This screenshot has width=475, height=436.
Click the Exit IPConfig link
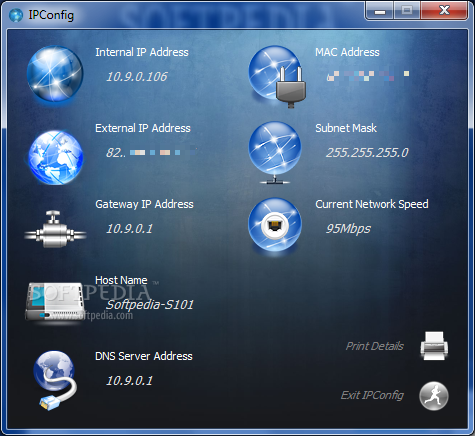[x=372, y=395]
